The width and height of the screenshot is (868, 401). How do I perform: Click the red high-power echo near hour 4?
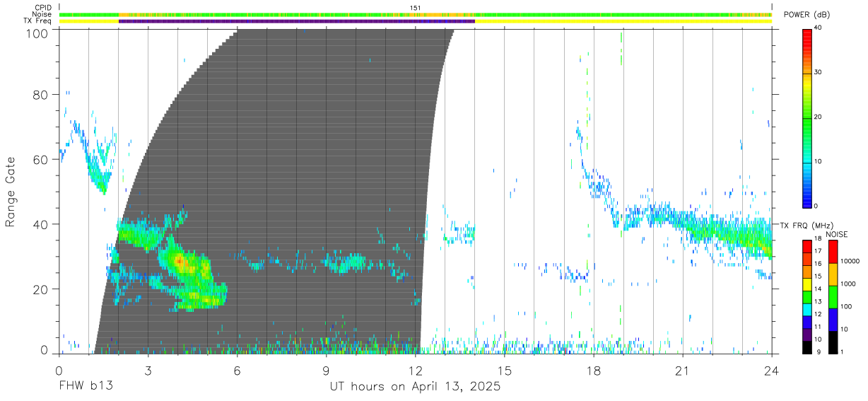click(x=180, y=262)
